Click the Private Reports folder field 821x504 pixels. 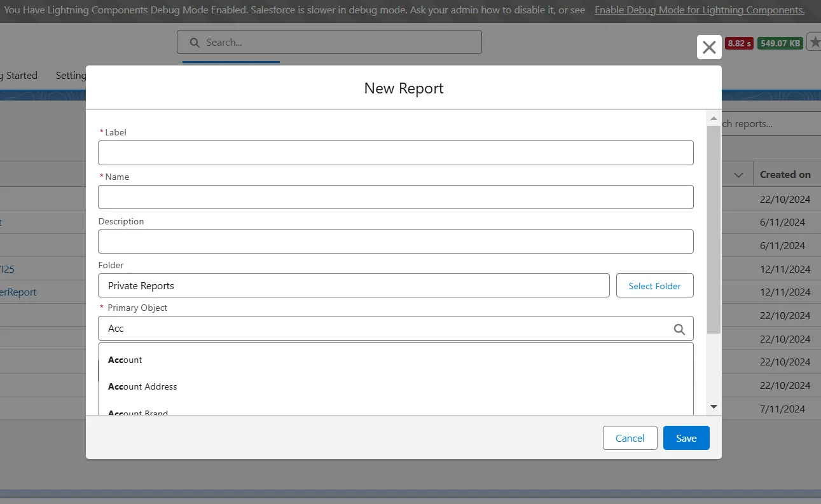[x=354, y=286]
